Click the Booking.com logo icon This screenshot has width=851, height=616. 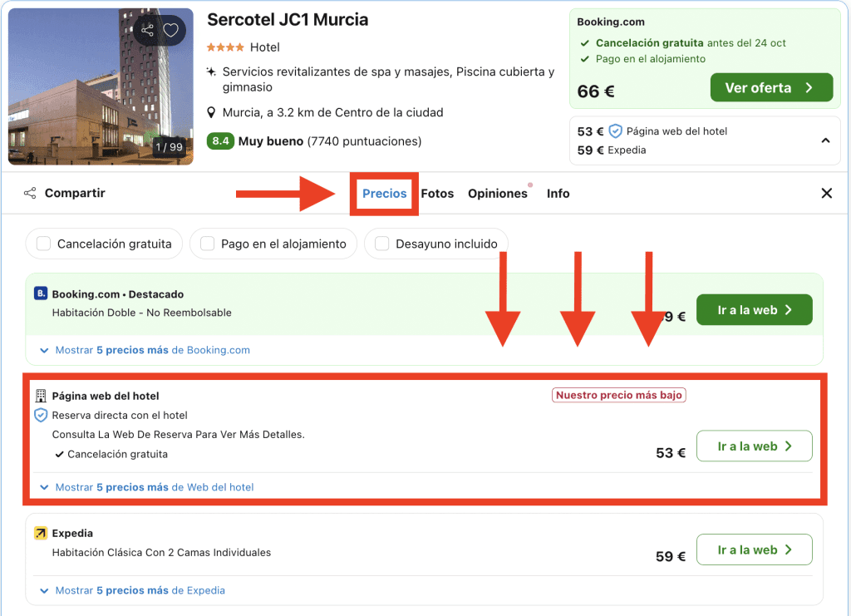coord(41,293)
